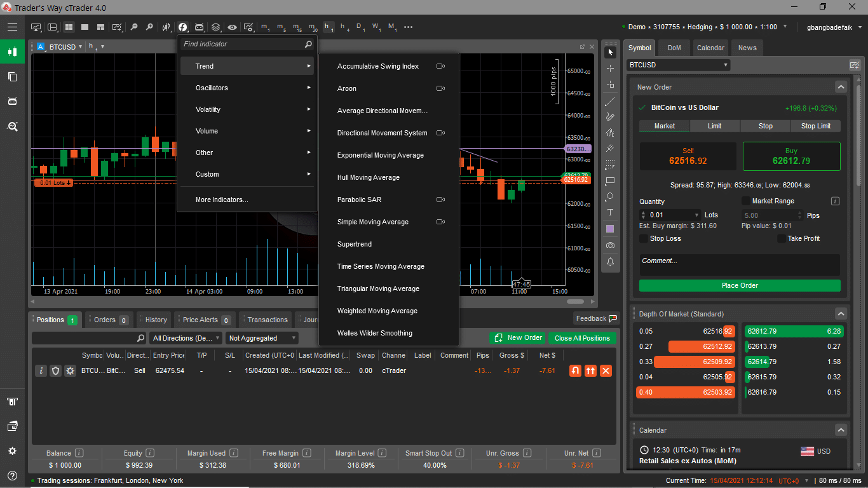868x488 pixels.
Task: Open the History tab
Action: coord(156,320)
